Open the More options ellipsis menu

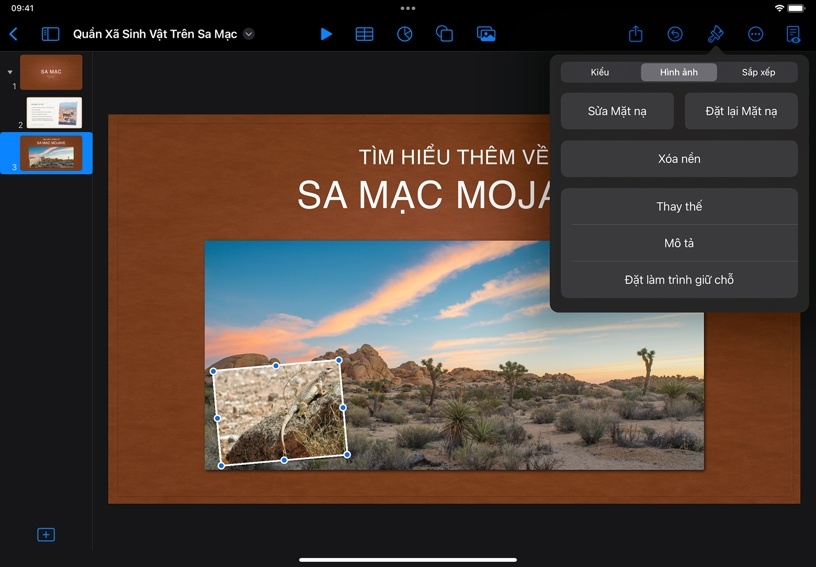pos(755,34)
